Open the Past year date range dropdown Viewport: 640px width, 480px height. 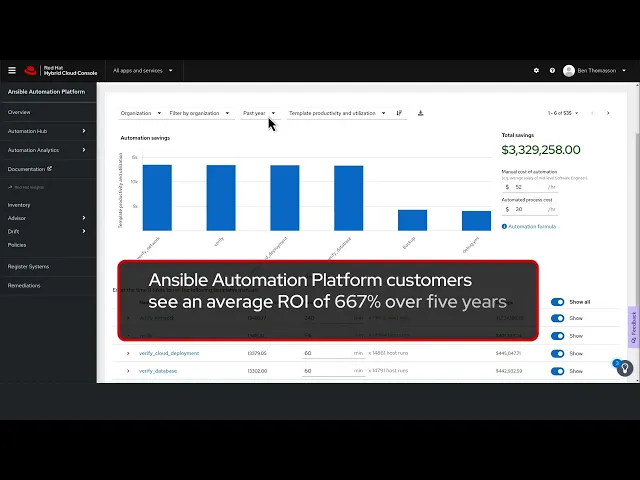click(x=260, y=113)
